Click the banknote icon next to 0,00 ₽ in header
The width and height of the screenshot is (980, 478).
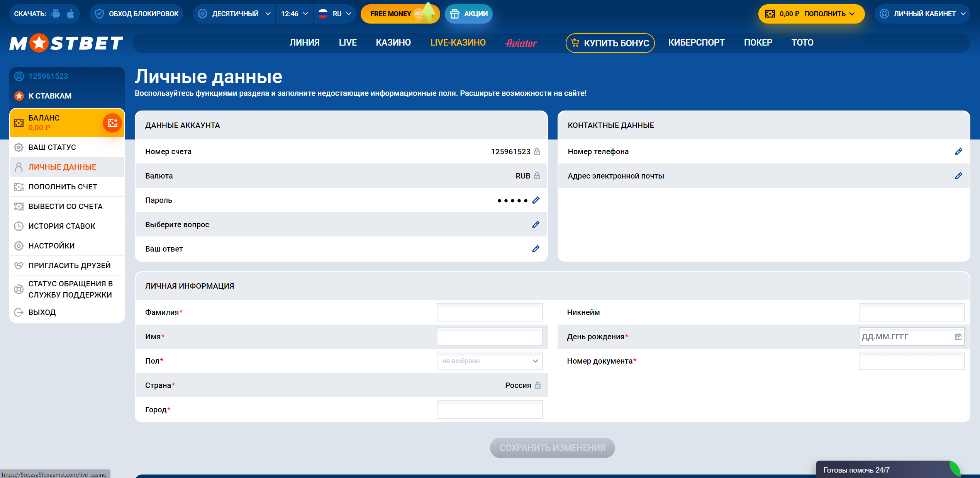(770, 14)
